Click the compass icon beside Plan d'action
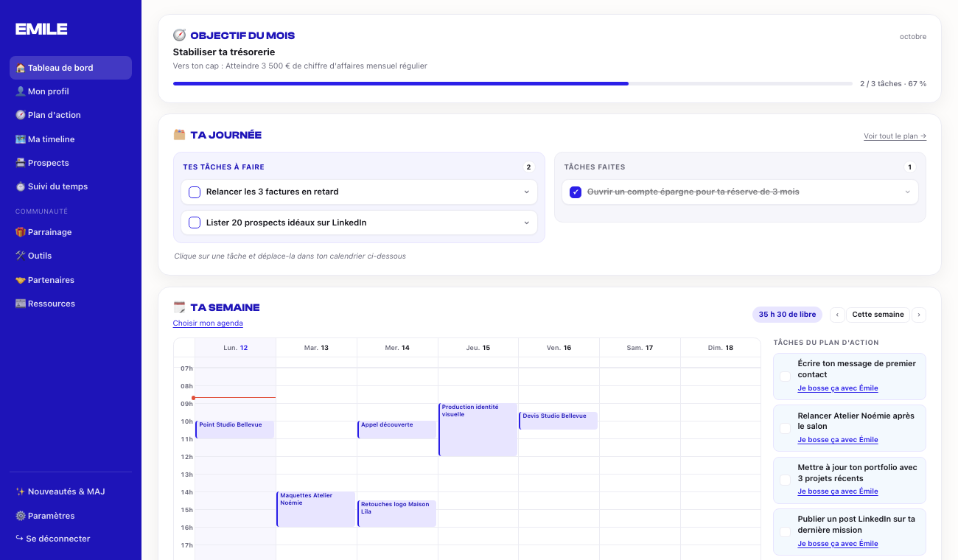Image resolution: width=958 pixels, height=560 pixels. click(21, 115)
